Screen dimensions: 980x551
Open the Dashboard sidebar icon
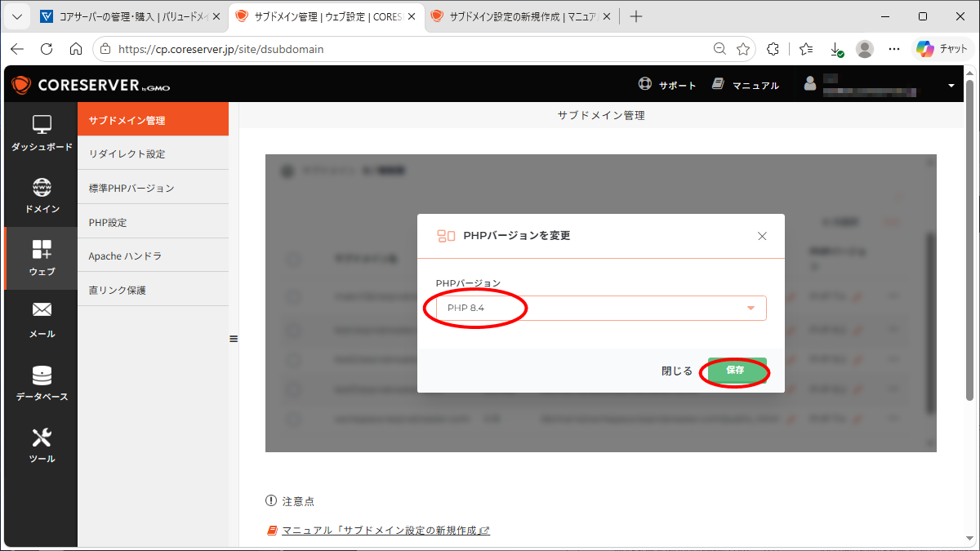42,125
